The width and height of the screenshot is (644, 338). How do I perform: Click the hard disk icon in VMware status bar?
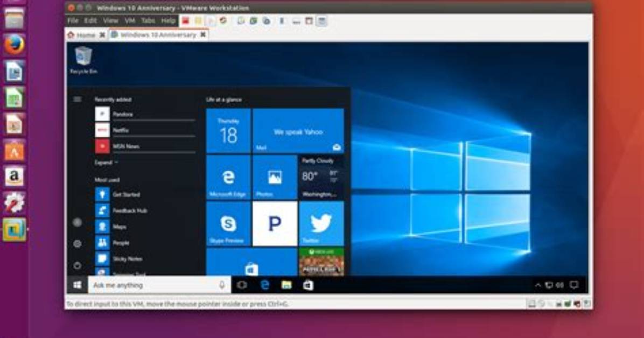[x=531, y=304]
